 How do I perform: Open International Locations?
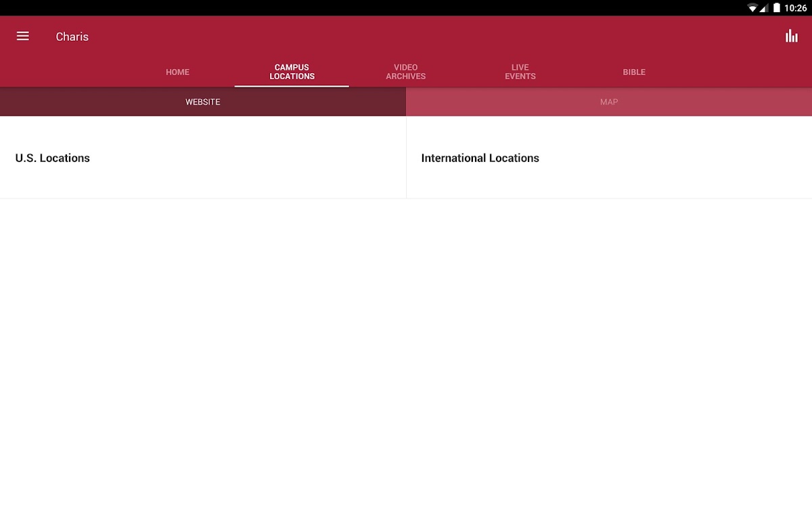tap(480, 158)
